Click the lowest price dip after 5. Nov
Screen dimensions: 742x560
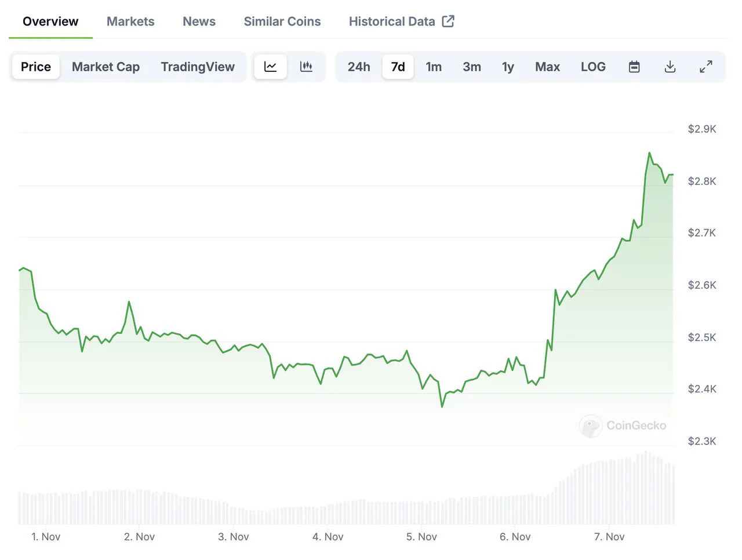(442, 406)
